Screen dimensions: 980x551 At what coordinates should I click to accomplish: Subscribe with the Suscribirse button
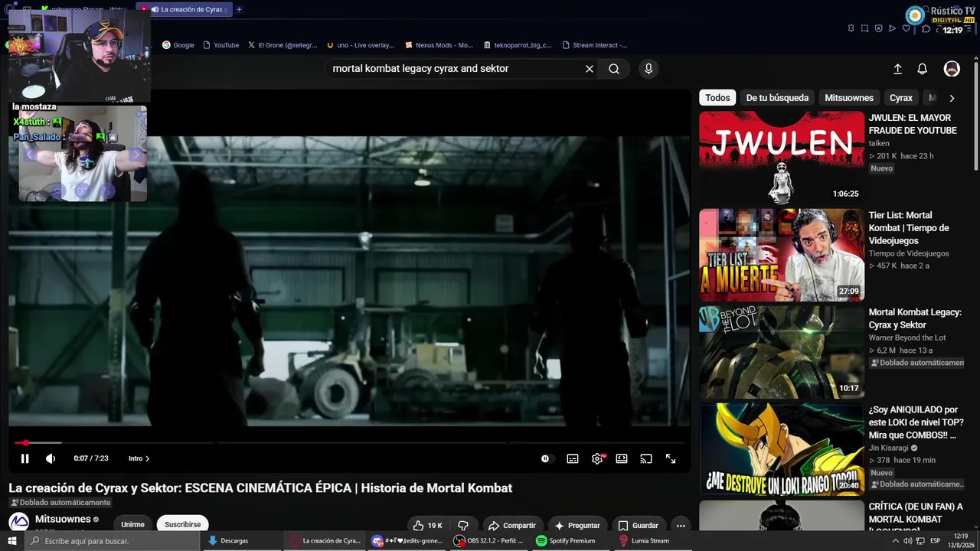point(182,525)
